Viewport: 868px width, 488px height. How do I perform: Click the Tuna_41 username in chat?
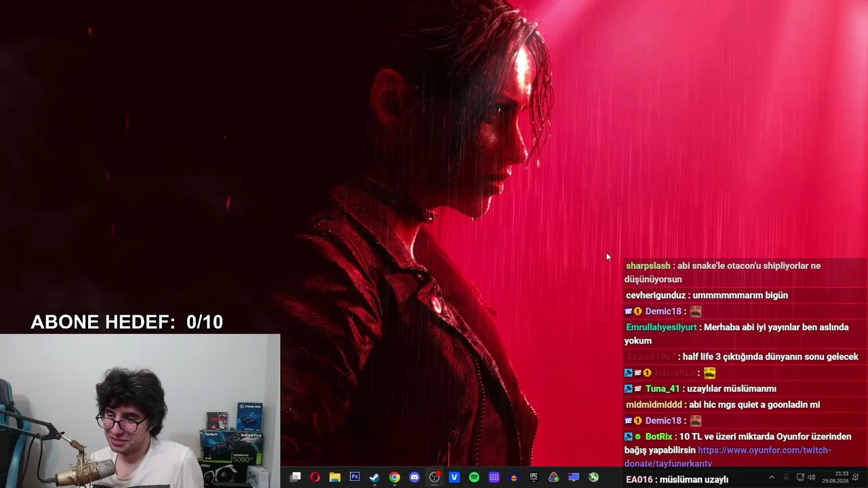[x=663, y=388]
